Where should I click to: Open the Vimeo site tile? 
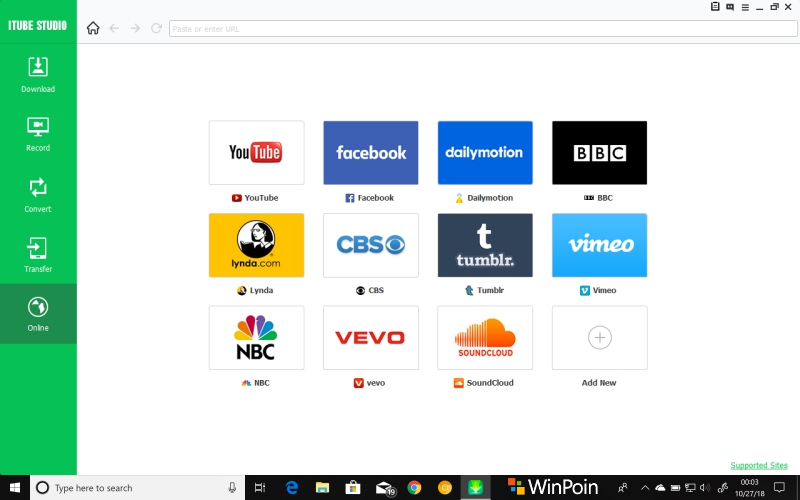[599, 245]
